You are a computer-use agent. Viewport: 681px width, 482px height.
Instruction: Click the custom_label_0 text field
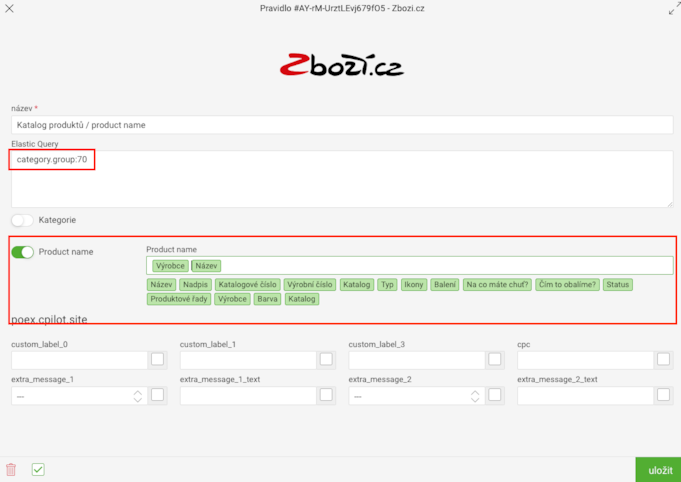coord(79,360)
